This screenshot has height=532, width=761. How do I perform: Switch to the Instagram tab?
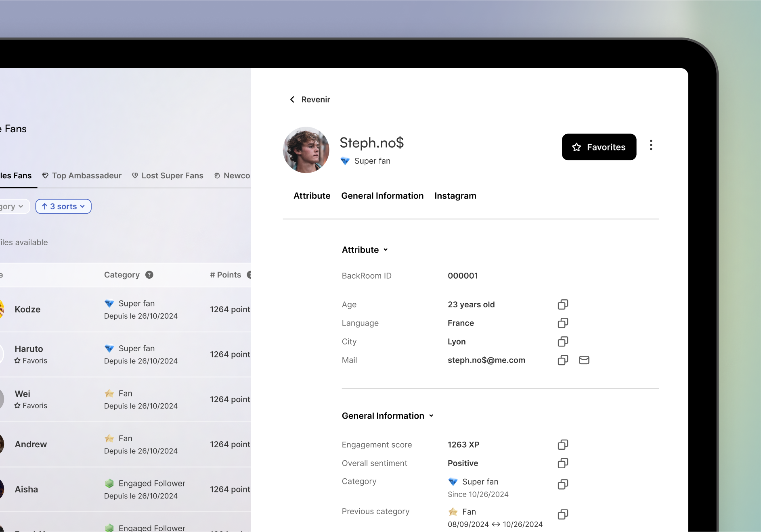coord(455,196)
